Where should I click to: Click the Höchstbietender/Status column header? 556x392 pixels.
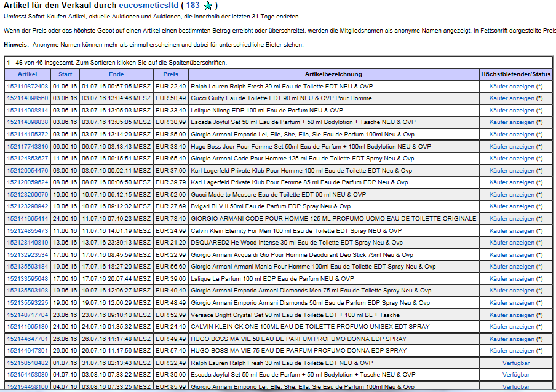pos(515,74)
